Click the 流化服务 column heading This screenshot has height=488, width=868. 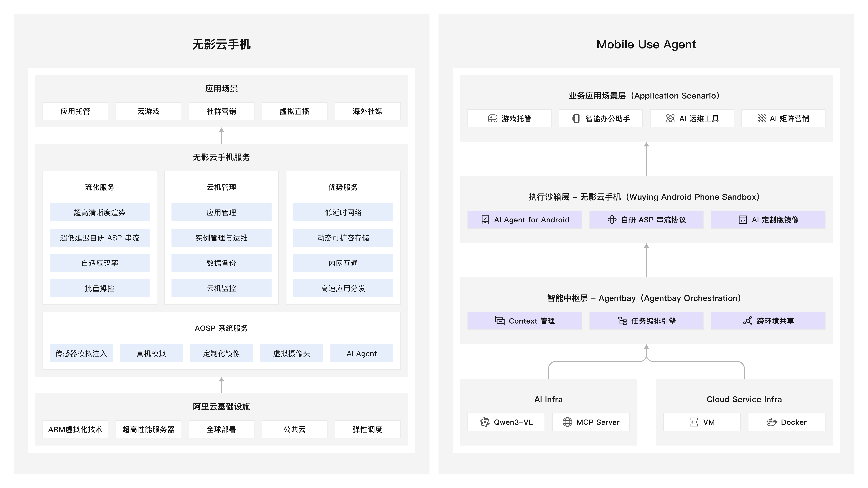[x=100, y=187]
